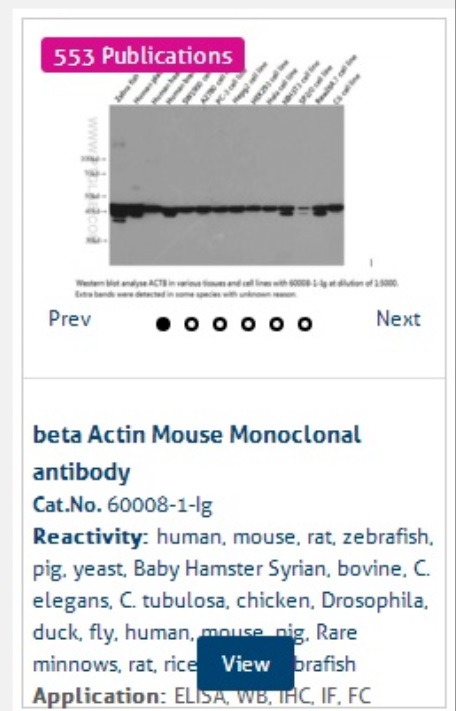
Task: Select the second carousel dot
Action: tap(192, 324)
